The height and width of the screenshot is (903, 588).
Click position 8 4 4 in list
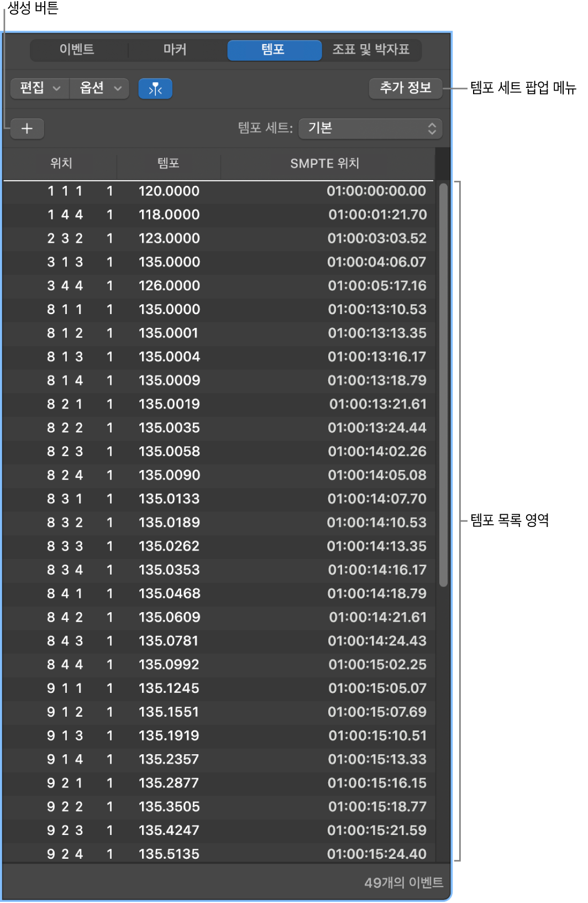[x=65, y=665]
